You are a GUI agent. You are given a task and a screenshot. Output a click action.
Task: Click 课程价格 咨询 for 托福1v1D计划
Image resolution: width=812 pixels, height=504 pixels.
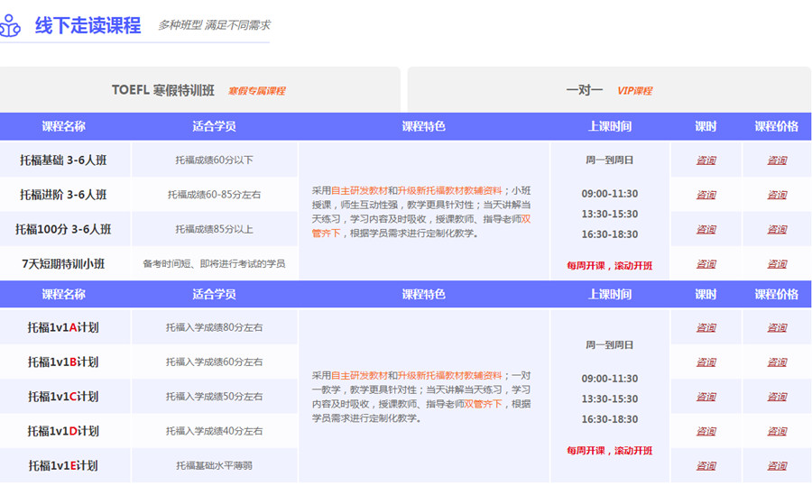pyautogui.click(x=777, y=431)
